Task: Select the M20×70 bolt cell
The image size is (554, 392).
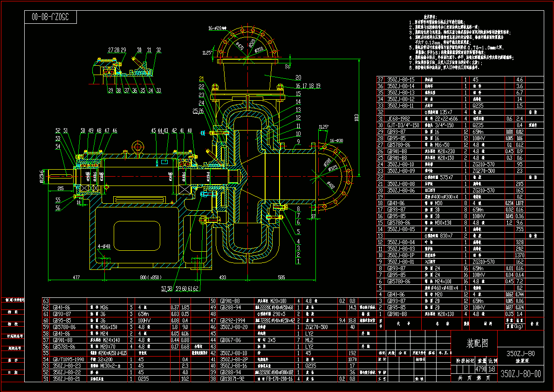Action: pyautogui.click(x=103, y=347)
